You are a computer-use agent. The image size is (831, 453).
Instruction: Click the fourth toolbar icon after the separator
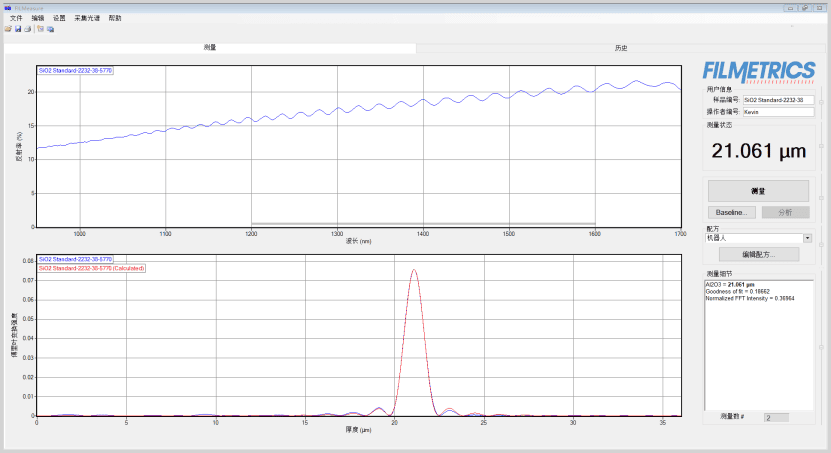(41, 29)
